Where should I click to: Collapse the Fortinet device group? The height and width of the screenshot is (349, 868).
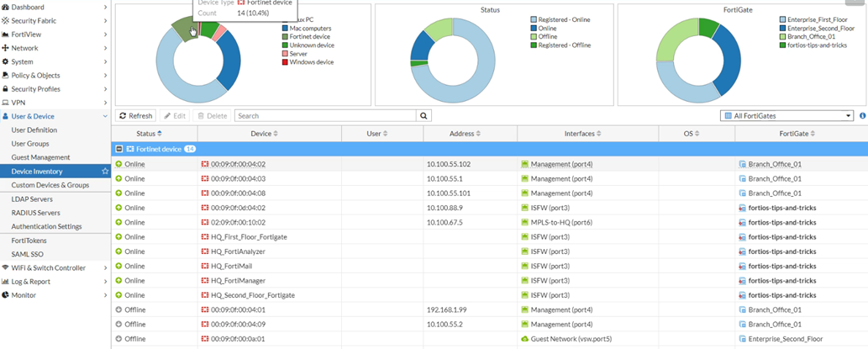coord(118,149)
